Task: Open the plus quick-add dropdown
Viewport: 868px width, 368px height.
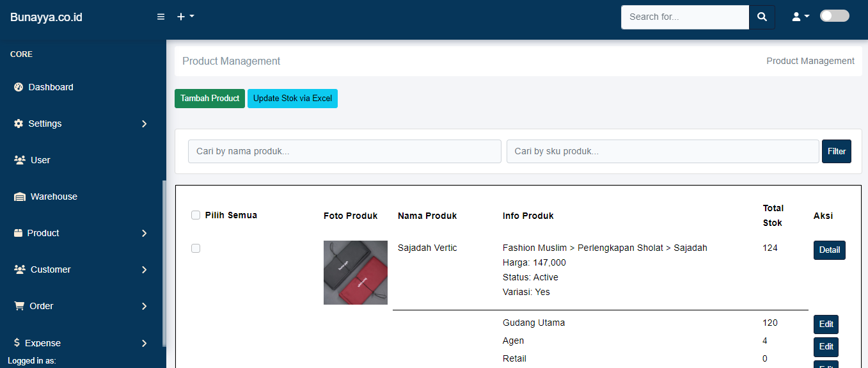Action: click(x=185, y=17)
